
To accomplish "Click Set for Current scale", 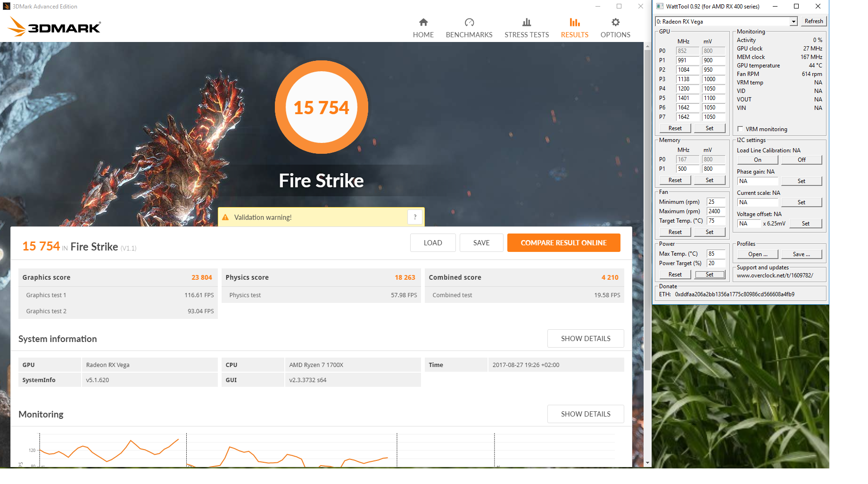I will [x=802, y=202].
